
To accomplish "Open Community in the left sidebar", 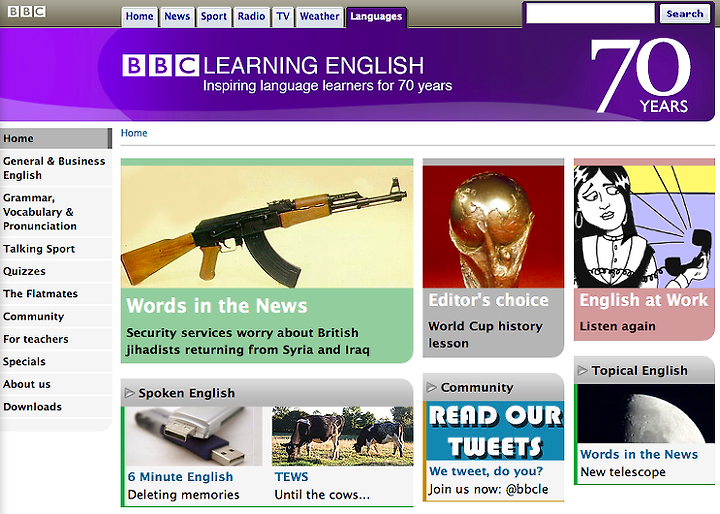I will [x=56, y=316].
